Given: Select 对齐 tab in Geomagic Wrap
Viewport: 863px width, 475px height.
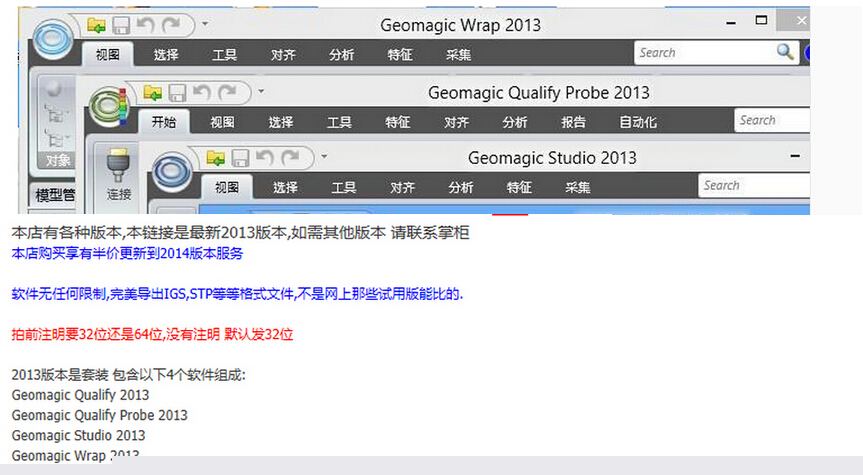Looking at the screenshot, I should point(283,54).
